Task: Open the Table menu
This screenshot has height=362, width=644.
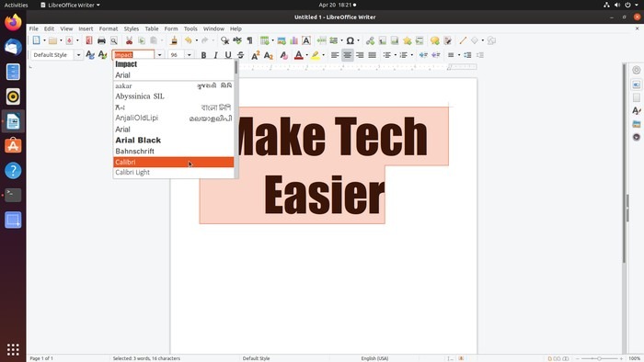Action: [152, 28]
